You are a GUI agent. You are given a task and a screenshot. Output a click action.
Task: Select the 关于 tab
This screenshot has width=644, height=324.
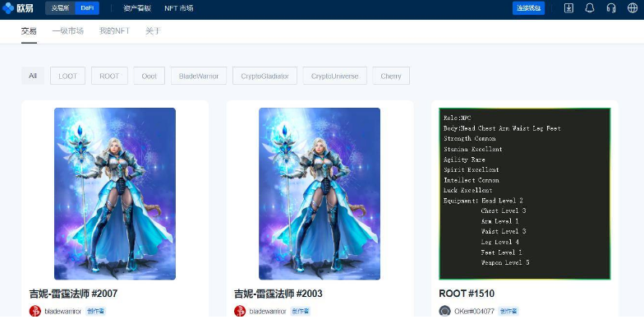click(153, 31)
